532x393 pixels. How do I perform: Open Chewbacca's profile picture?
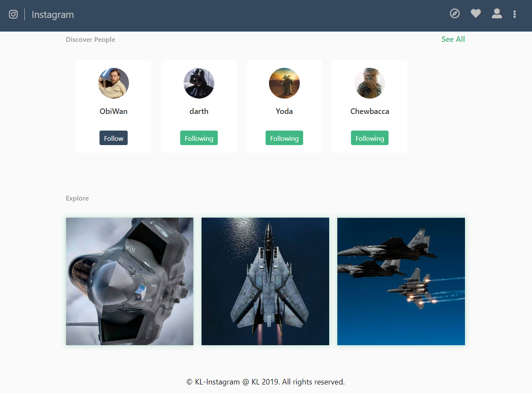[370, 83]
